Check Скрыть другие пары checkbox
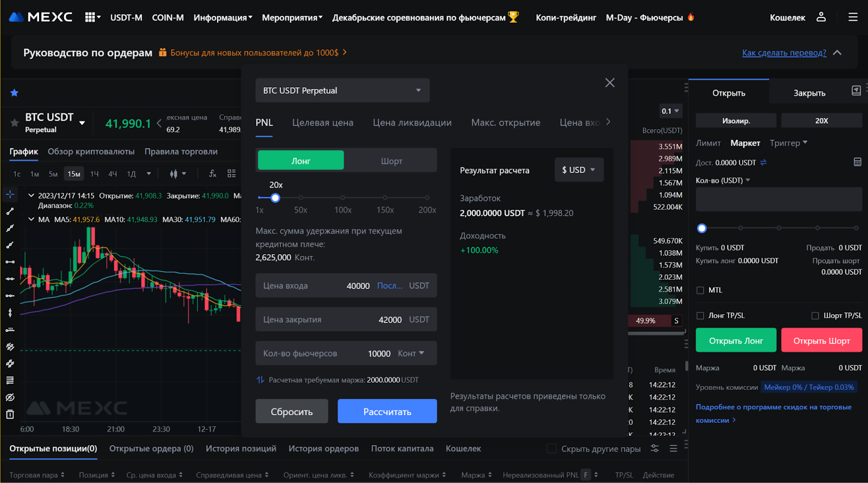This screenshot has width=868, height=483. tap(552, 448)
